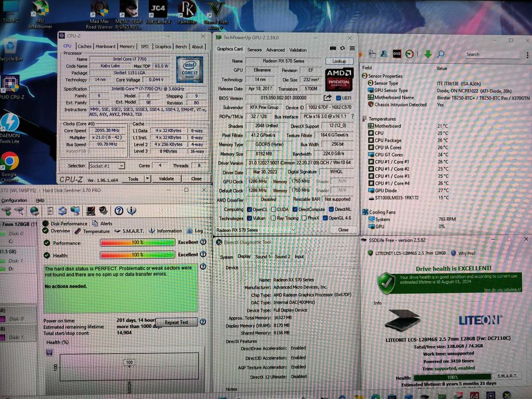Click the Health 100% bar in Hard Disk Sentinel
The height and width of the screenshot is (399, 532).
137,254
